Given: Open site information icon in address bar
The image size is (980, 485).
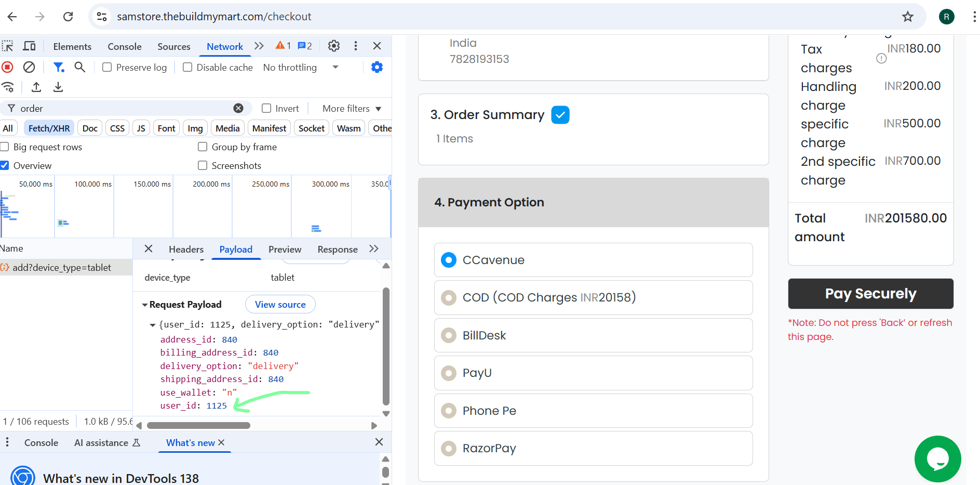Looking at the screenshot, I should coord(102,17).
